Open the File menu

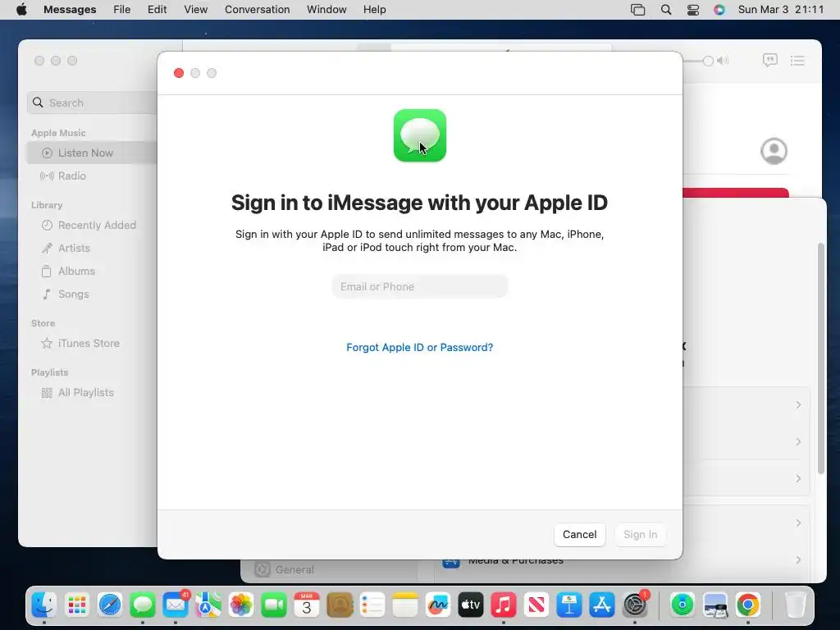point(121,10)
